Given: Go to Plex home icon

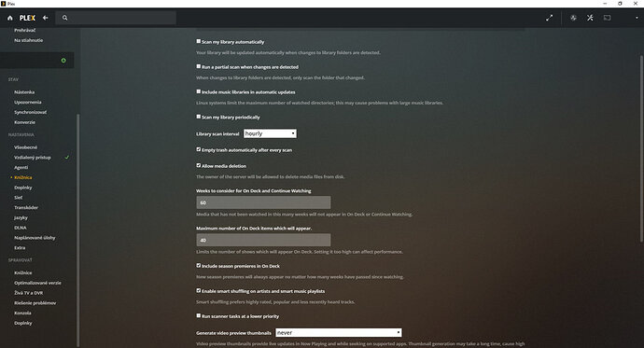Looking at the screenshot, I should (x=10, y=18).
